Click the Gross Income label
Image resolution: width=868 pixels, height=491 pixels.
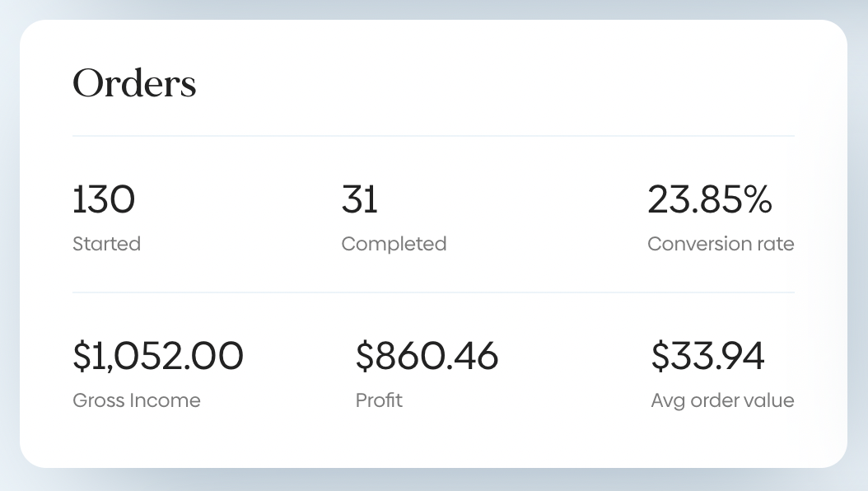pyautogui.click(x=137, y=400)
